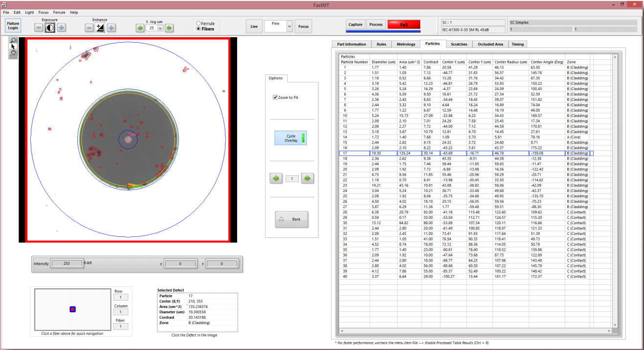
Task: Click the contrast adjustment icon in Exposure group
Action: (49, 27)
